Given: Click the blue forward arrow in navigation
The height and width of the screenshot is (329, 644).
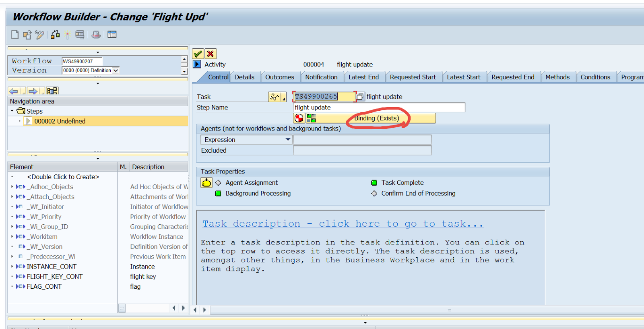Looking at the screenshot, I should pyautogui.click(x=33, y=91).
